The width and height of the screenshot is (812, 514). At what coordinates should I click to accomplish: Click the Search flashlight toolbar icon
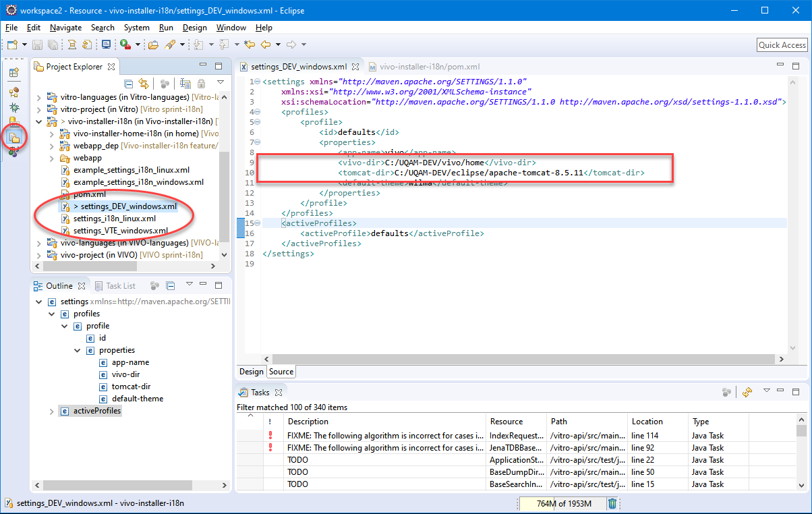tap(170, 45)
